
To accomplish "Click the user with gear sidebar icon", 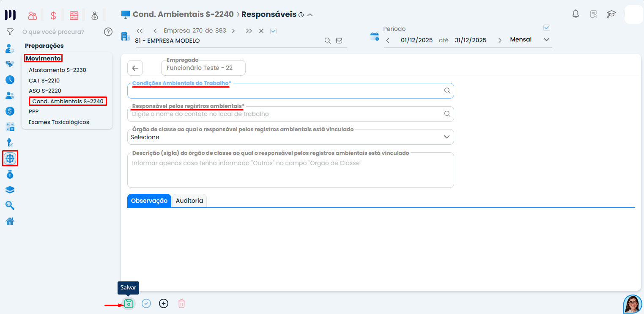I will [10, 48].
